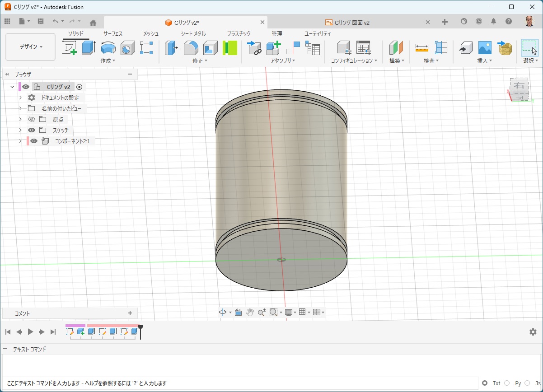
Task: Select the Pan hand tool
Action: (250, 312)
